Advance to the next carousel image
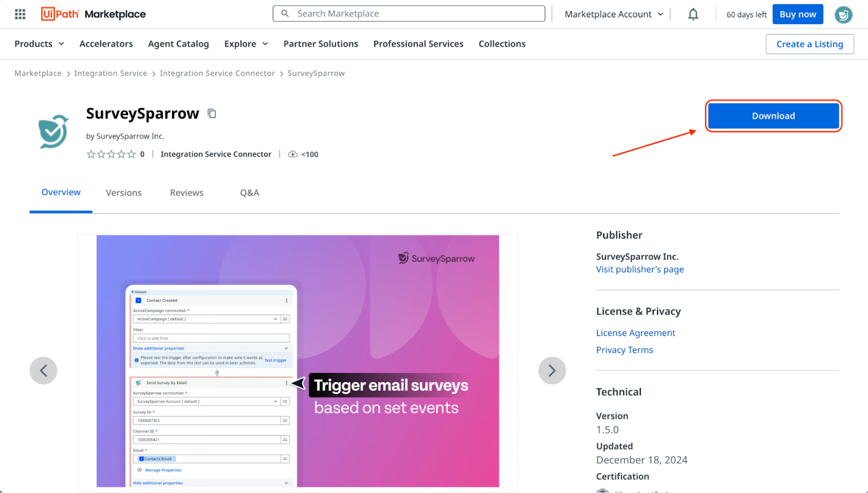The width and height of the screenshot is (868, 493). (552, 371)
